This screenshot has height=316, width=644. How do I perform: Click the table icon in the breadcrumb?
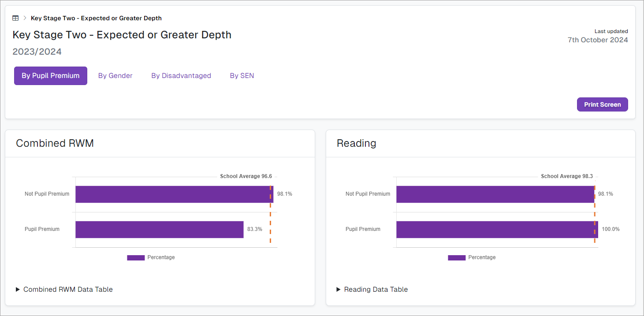15,18
